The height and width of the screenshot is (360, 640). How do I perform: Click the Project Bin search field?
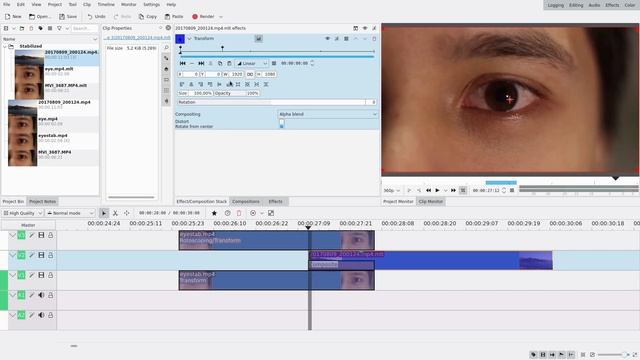pos(84,28)
